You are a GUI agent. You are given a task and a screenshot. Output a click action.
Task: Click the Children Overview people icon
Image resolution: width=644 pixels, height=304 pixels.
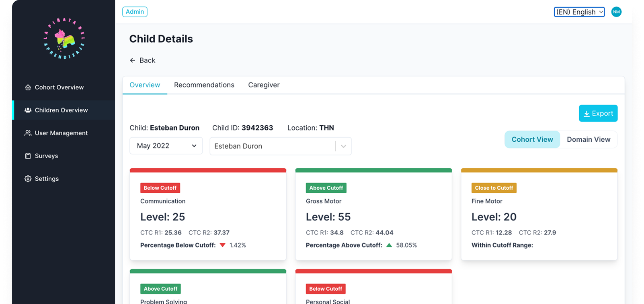pyautogui.click(x=28, y=110)
